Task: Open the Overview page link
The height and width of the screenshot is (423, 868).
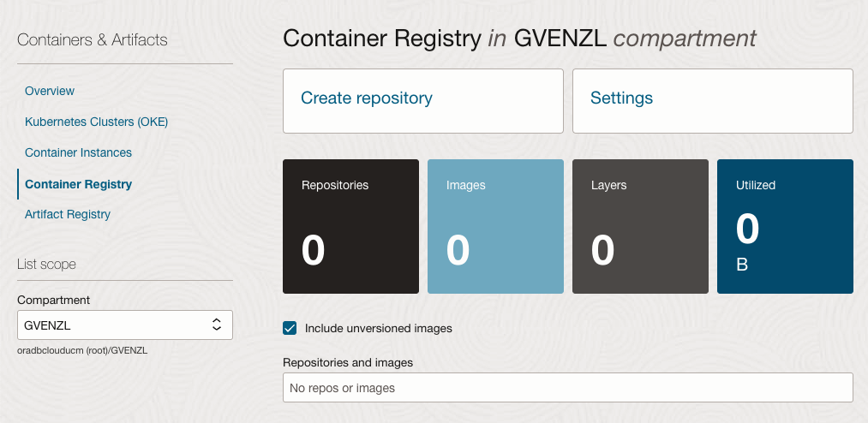Action: (49, 91)
